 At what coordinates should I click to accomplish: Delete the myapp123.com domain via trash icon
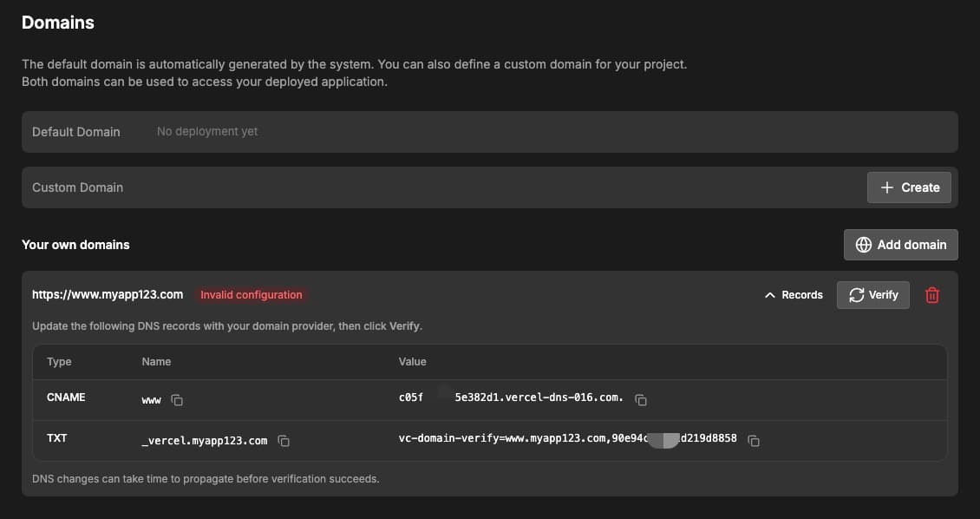pyautogui.click(x=932, y=295)
